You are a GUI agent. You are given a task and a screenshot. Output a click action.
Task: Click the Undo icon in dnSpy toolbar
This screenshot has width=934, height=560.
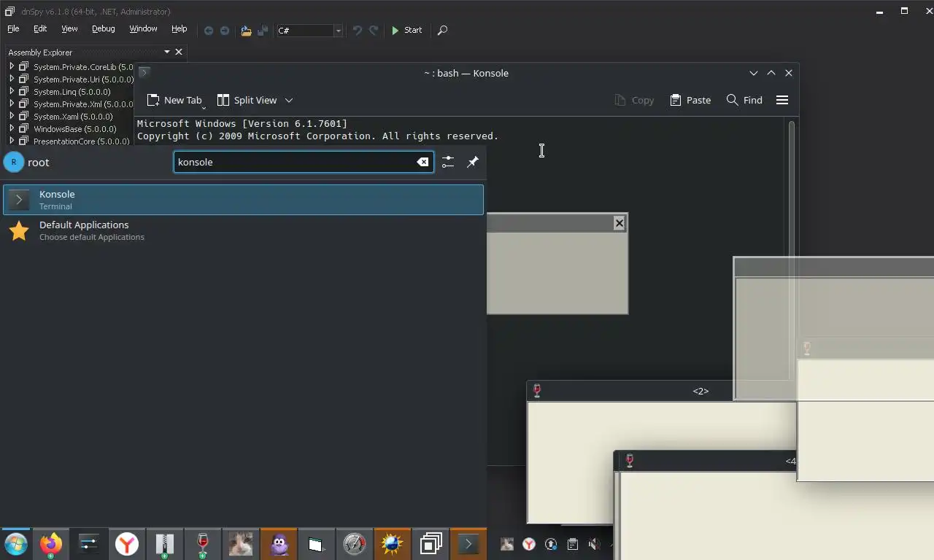357,31
